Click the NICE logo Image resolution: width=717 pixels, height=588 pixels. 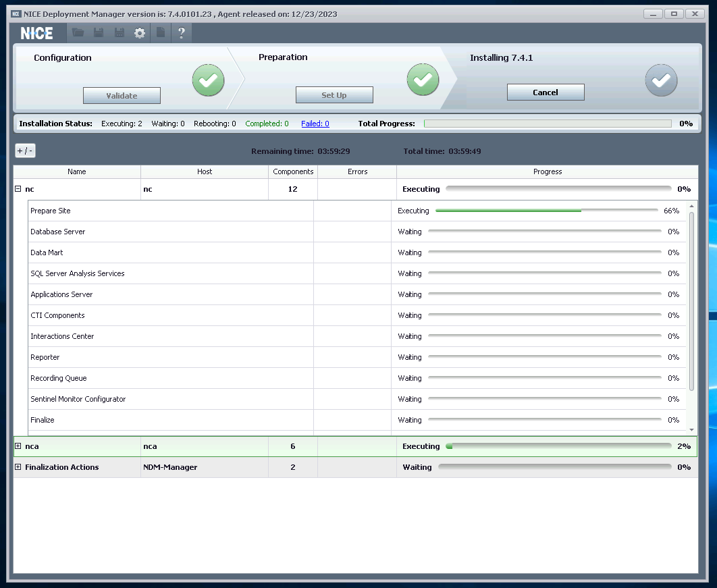(37, 33)
